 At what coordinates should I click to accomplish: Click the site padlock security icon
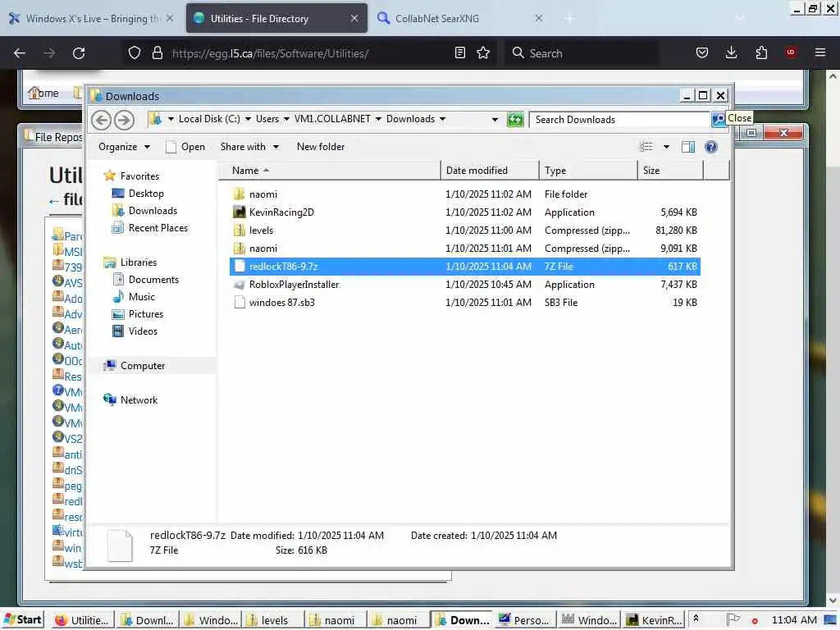(157, 53)
